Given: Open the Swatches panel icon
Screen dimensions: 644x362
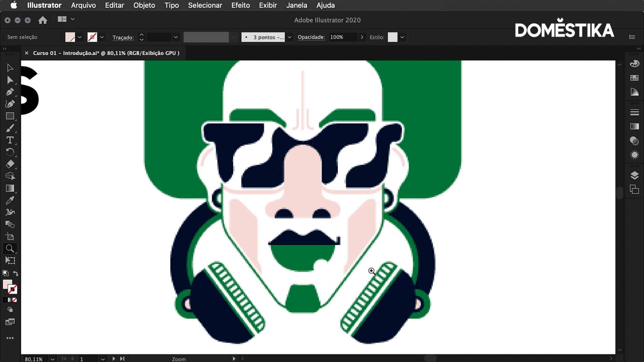Looking at the screenshot, I should point(634,78).
